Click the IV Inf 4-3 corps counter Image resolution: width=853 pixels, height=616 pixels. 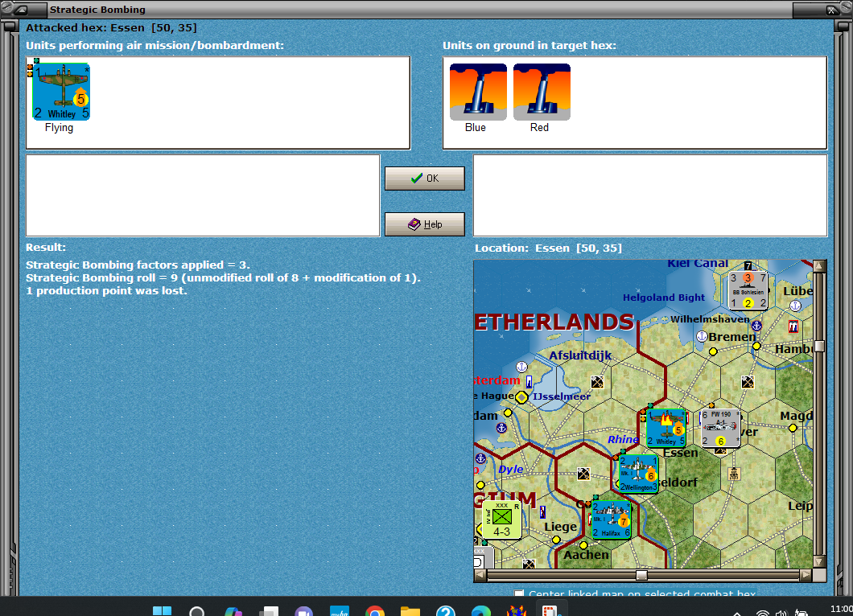501,519
